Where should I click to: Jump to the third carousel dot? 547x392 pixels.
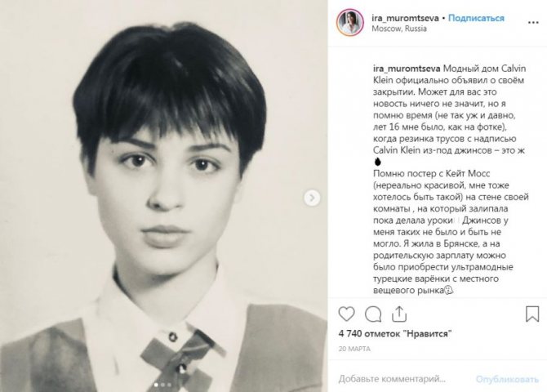click(169, 385)
